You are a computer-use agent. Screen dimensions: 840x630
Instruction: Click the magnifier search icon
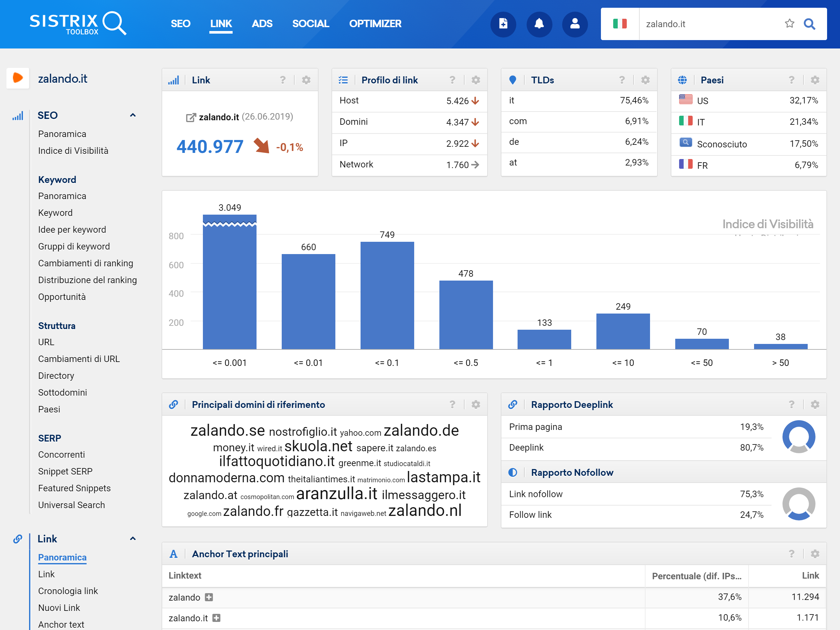[x=810, y=24]
